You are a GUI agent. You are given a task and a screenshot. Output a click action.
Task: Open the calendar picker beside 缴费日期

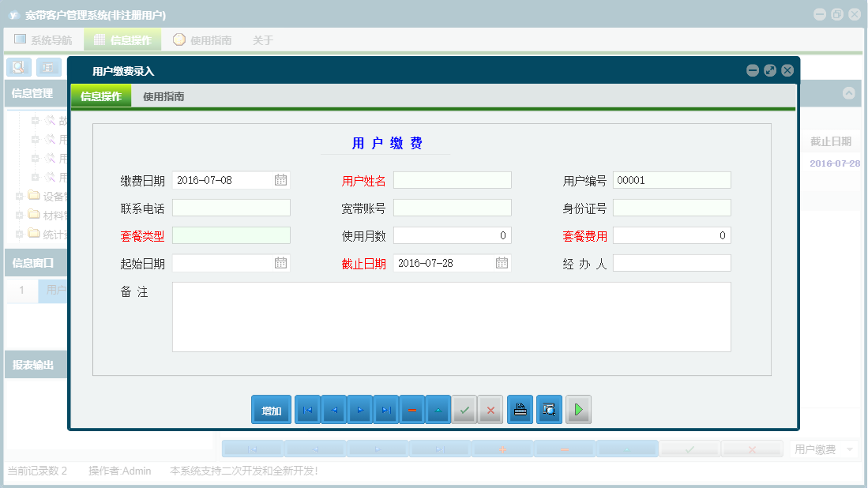click(x=280, y=179)
